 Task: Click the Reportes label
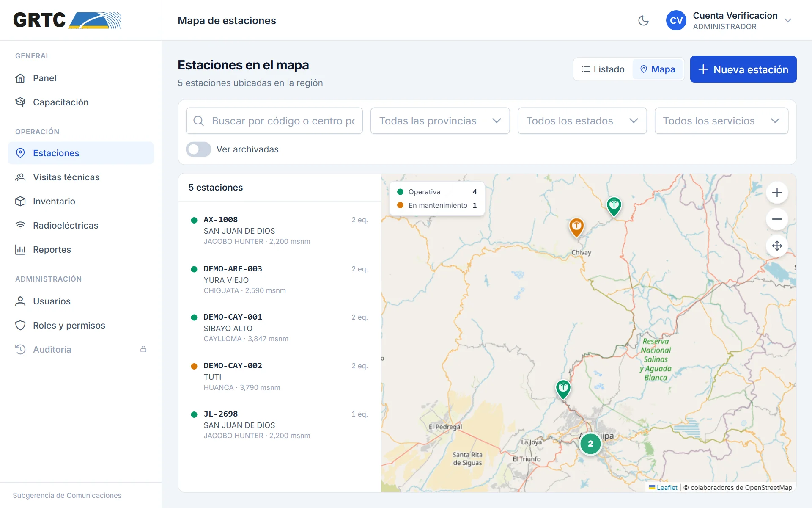point(52,250)
